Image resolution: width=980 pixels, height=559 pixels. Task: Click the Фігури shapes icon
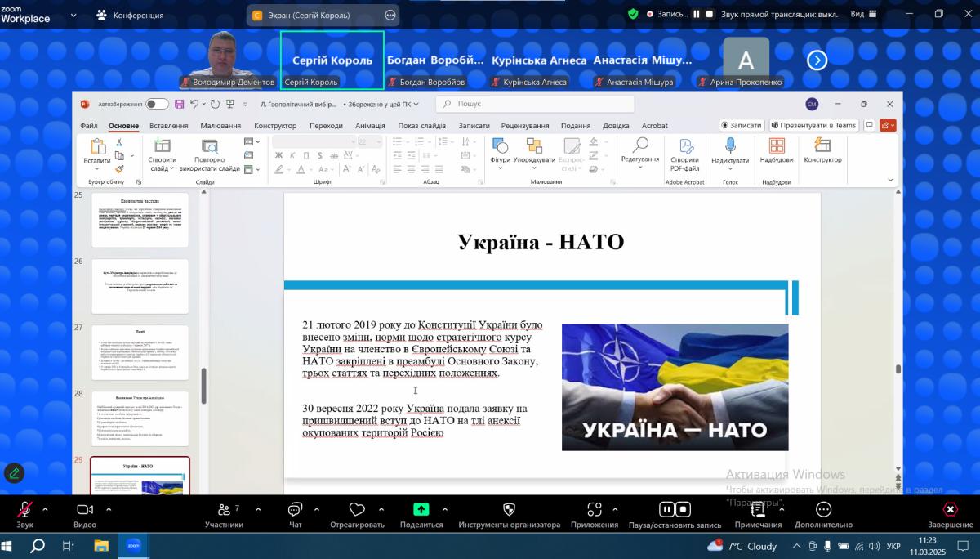[x=500, y=146]
